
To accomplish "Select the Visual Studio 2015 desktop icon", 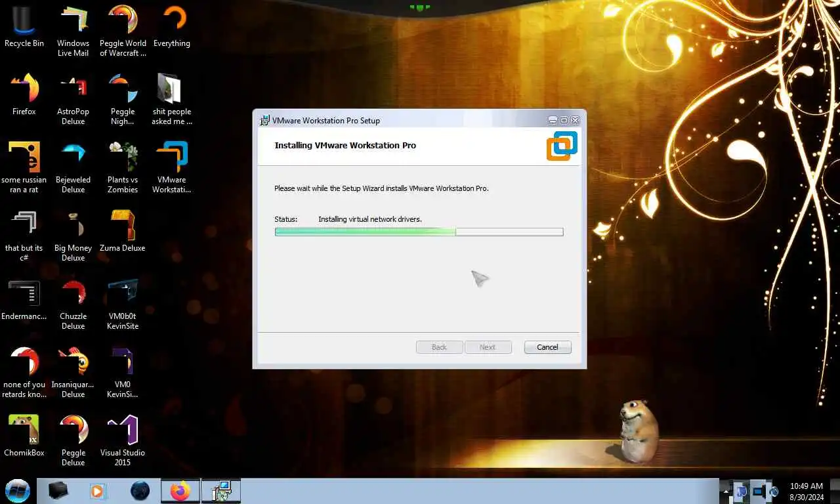I will click(x=123, y=441).
